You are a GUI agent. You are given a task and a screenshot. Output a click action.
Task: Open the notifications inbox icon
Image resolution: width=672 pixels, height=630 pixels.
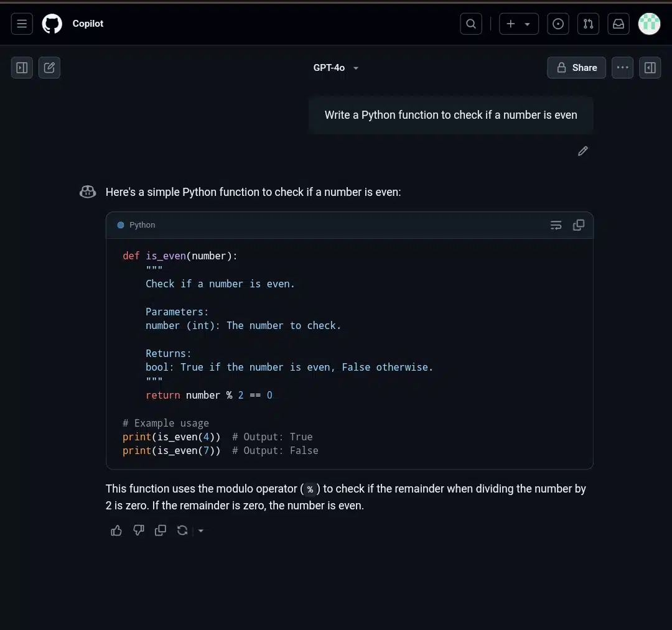click(x=618, y=24)
